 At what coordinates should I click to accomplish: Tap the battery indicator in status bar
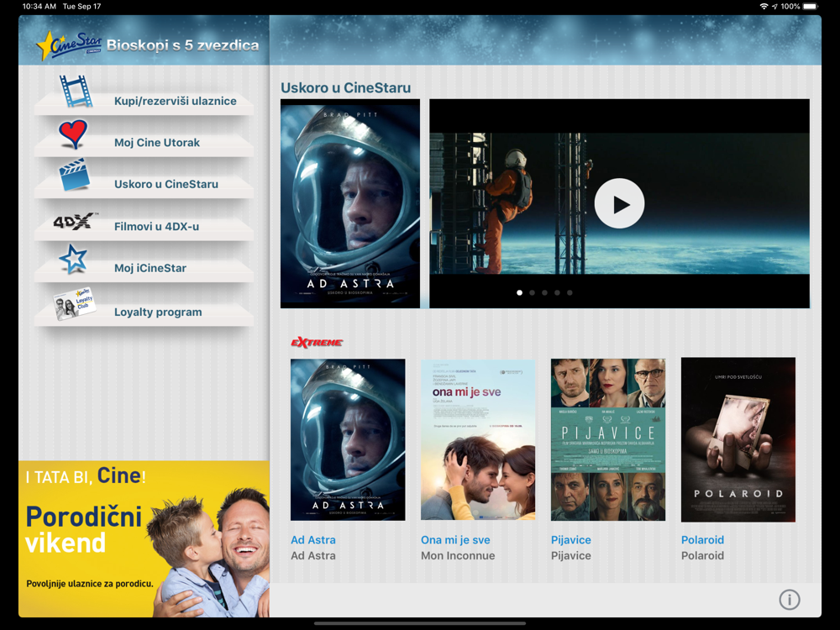(x=810, y=7)
